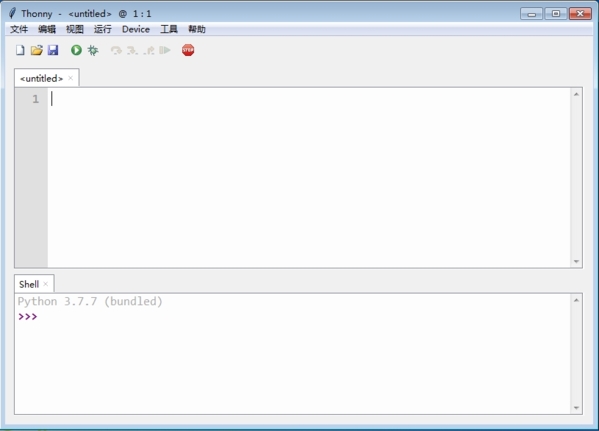Save the script with floppy disk icon
Screen dimensions: 599x431
[x=53, y=50]
